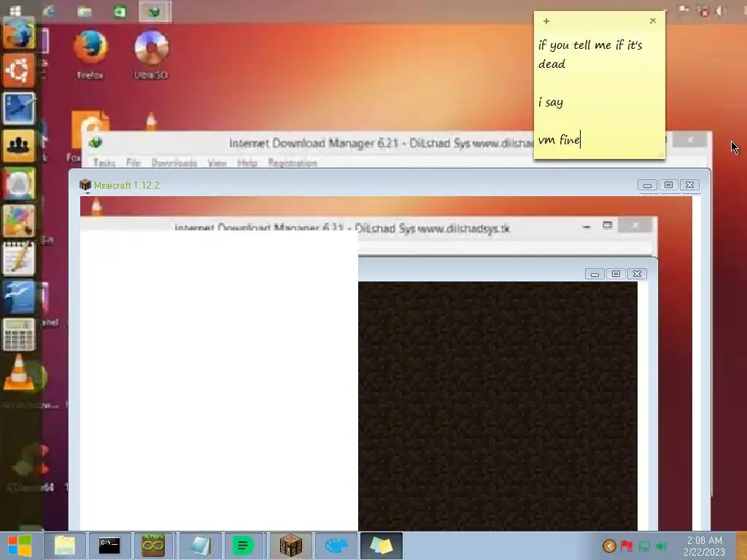Maximize the Minecraft 1.12.2 window

point(668,185)
